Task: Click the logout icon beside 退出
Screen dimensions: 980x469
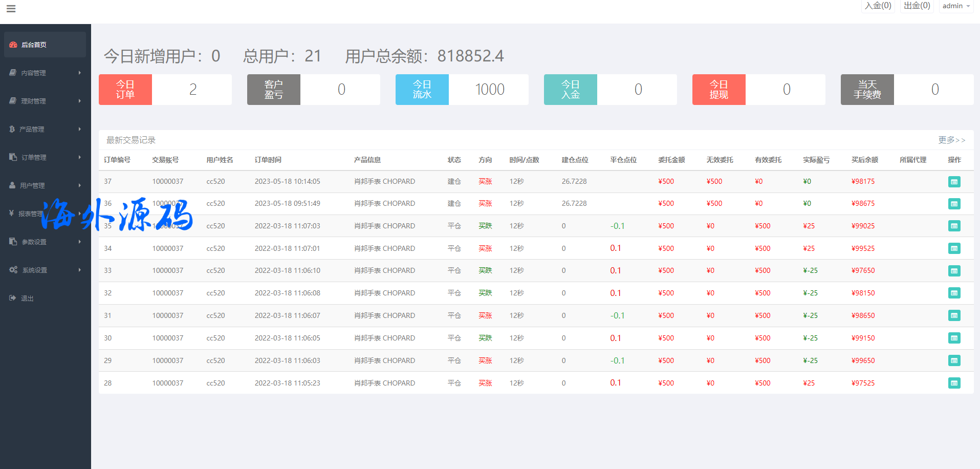Action: [13, 298]
